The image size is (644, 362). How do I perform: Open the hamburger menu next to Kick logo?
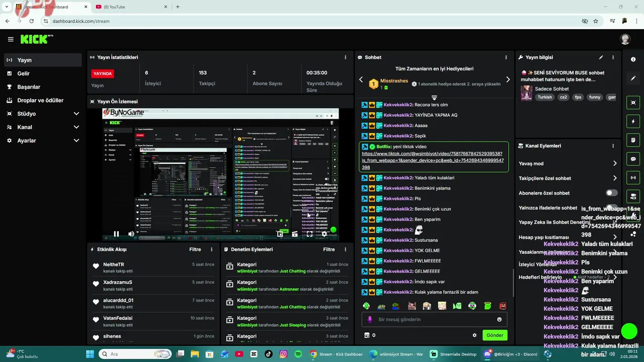(x=11, y=39)
